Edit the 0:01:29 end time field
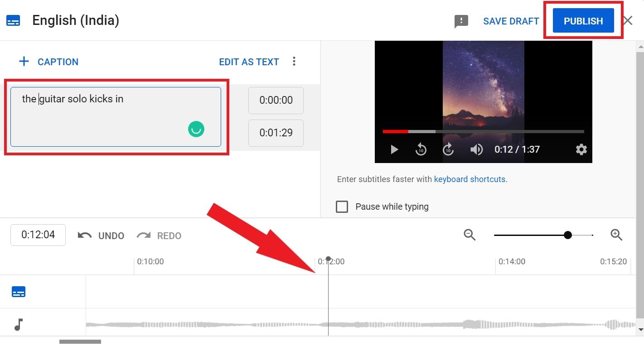 pyautogui.click(x=276, y=133)
